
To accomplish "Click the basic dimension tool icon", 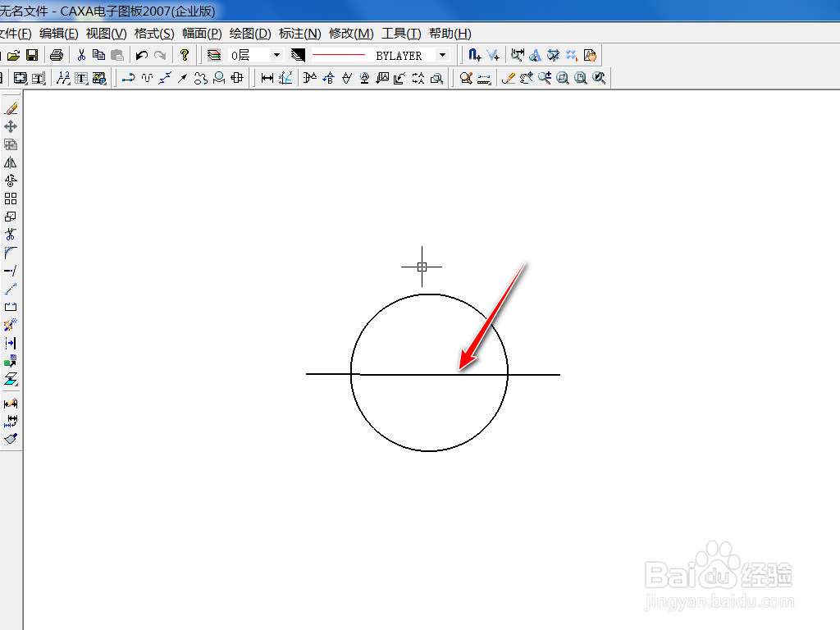I will pos(267,78).
